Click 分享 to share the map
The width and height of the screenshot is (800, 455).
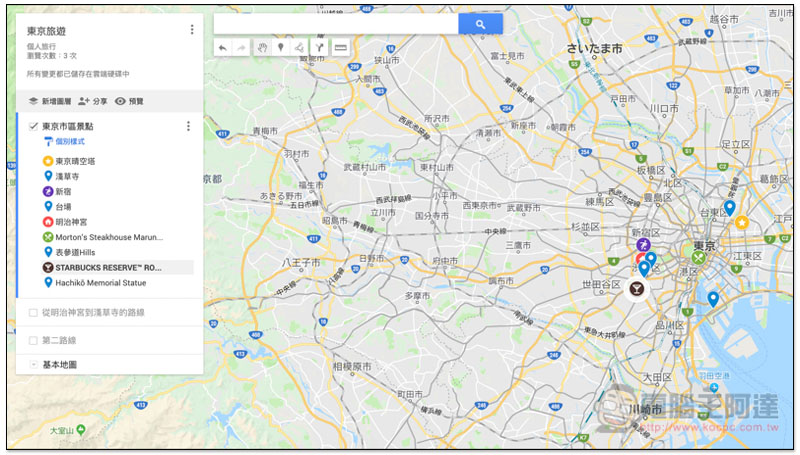[92, 101]
